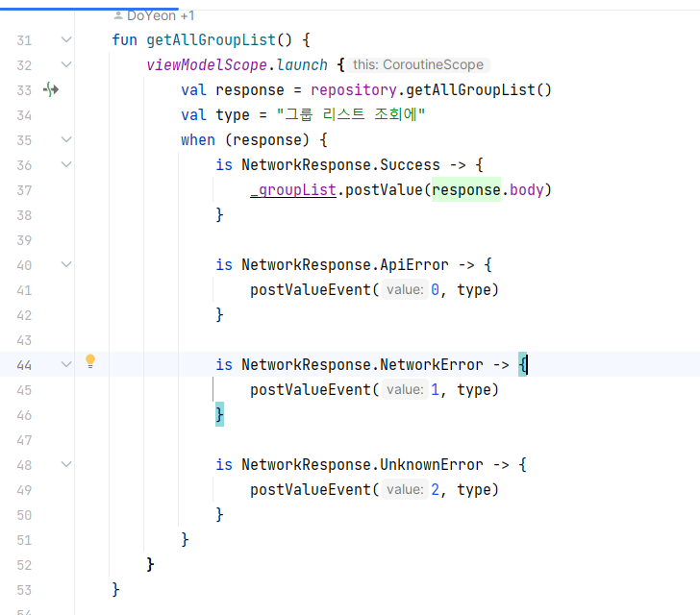Click NetworkResponse.ApiError on line 40
700x615 pixels.
pos(345,265)
